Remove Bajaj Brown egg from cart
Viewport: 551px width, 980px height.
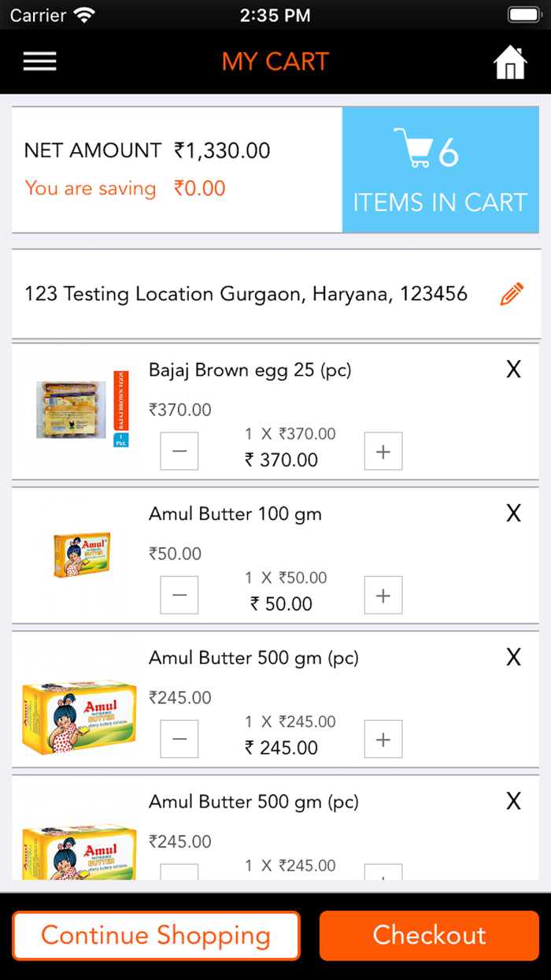tap(513, 369)
